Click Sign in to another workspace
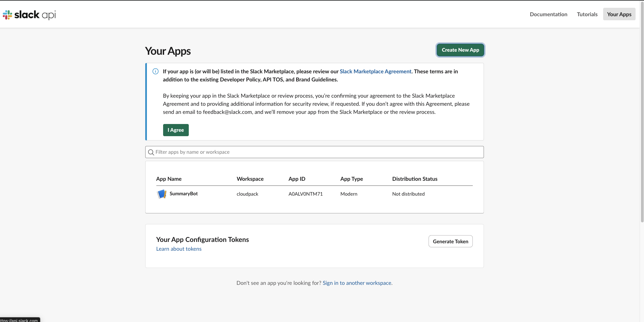 point(357,283)
